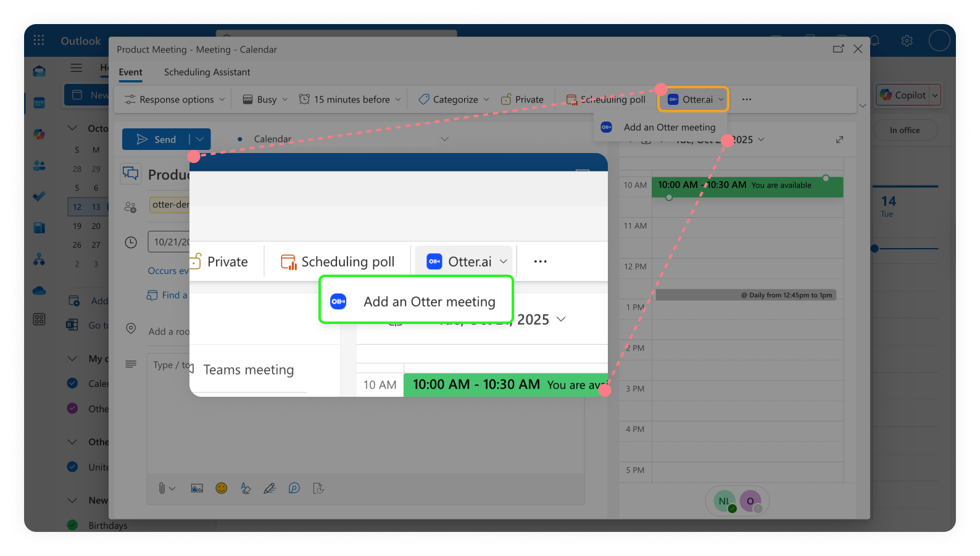Switch to the Scheduling Assistant tab
Image resolution: width=980 pixels, height=556 pixels.
[207, 72]
